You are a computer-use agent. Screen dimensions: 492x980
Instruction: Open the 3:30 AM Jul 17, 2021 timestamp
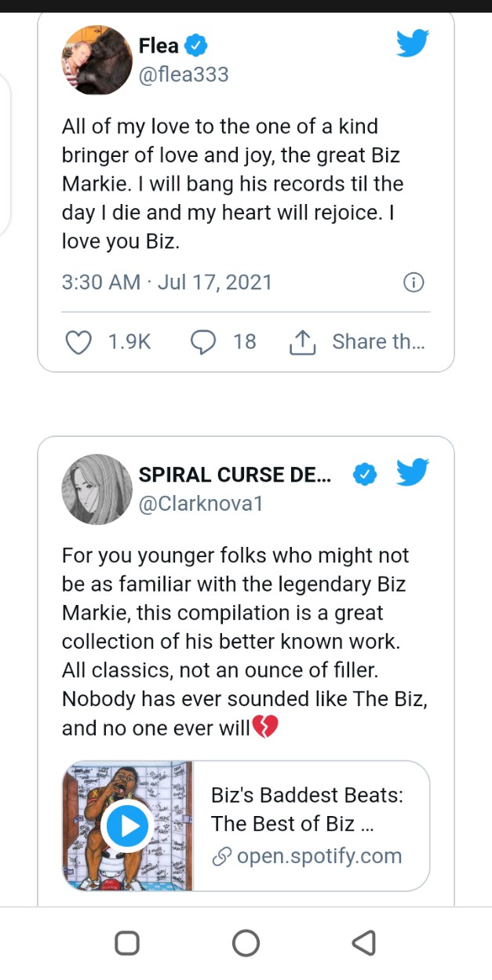[166, 282]
